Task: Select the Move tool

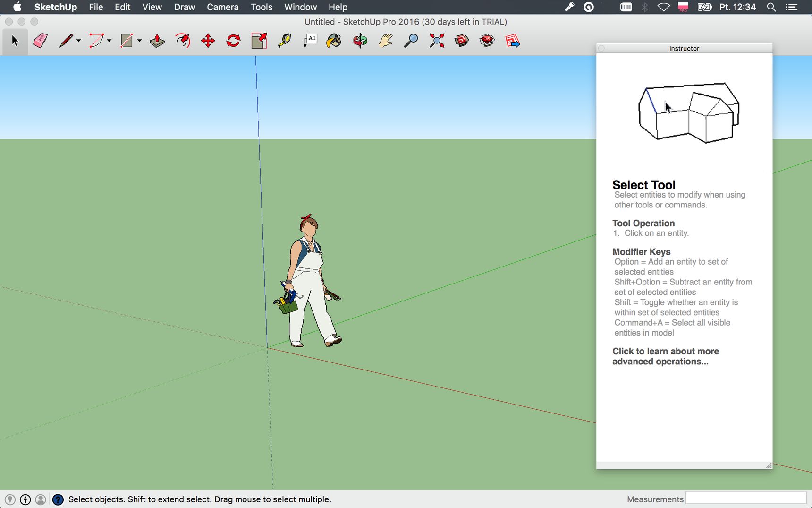Action: click(x=208, y=41)
